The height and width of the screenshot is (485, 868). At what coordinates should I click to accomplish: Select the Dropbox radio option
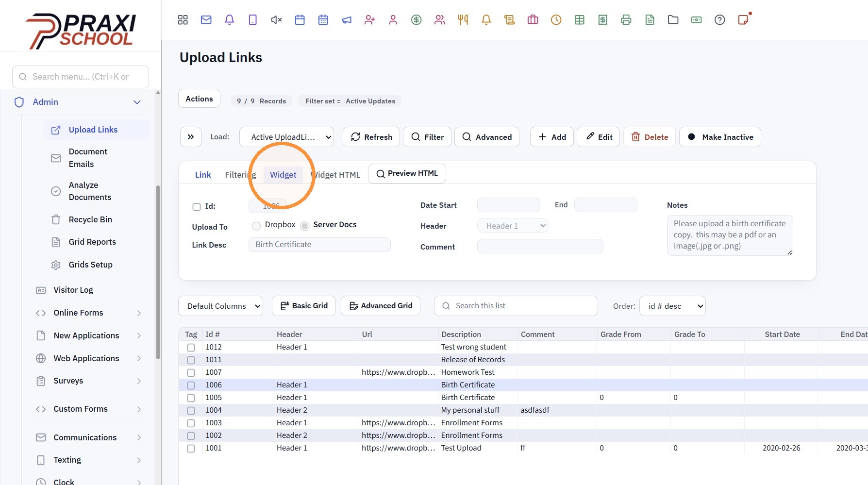[256, 225]
